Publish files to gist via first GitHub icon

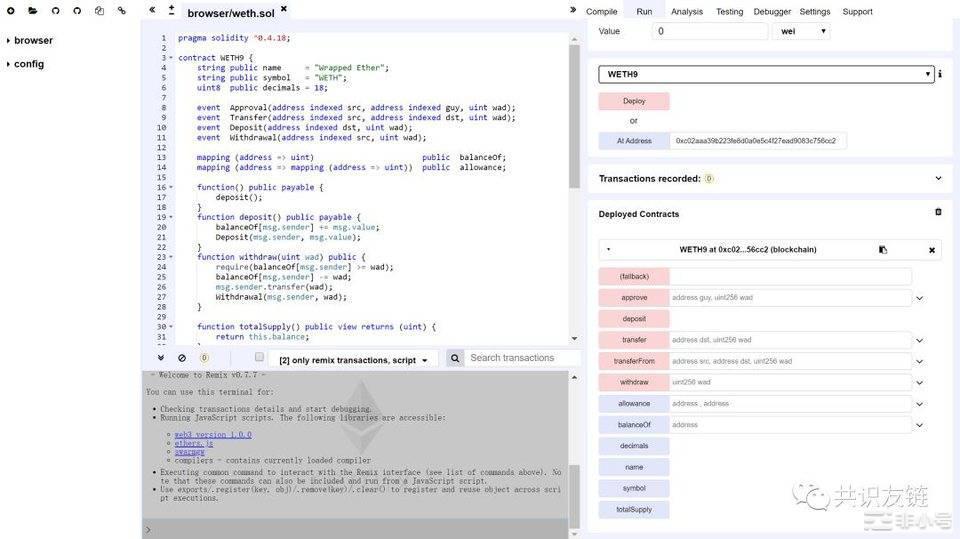pyautogui.click(x=56, y=10)
